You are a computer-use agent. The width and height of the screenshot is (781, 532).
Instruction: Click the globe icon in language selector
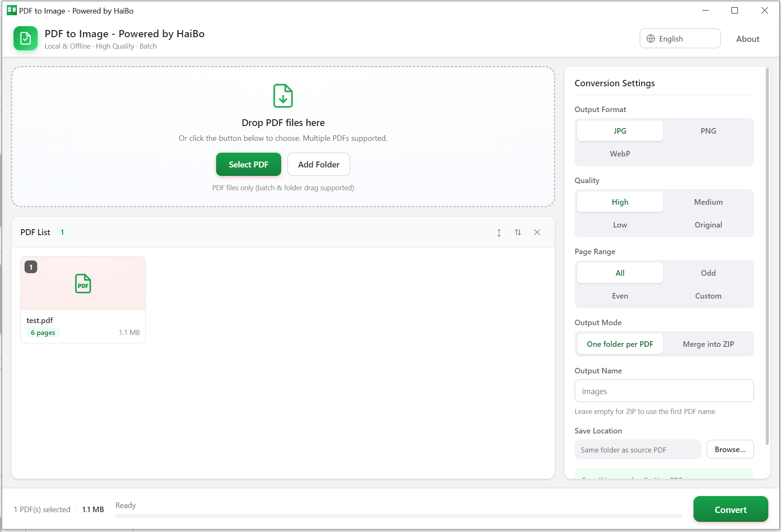click(x=651, y=38)
